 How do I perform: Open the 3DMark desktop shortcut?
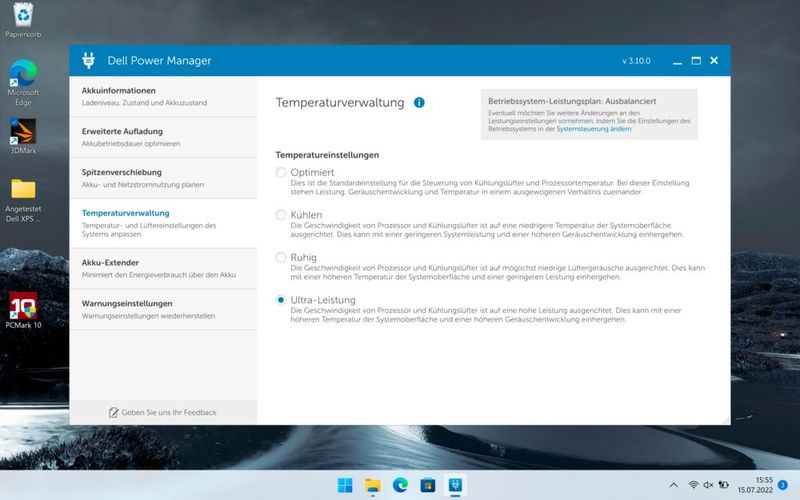[23, 136]
